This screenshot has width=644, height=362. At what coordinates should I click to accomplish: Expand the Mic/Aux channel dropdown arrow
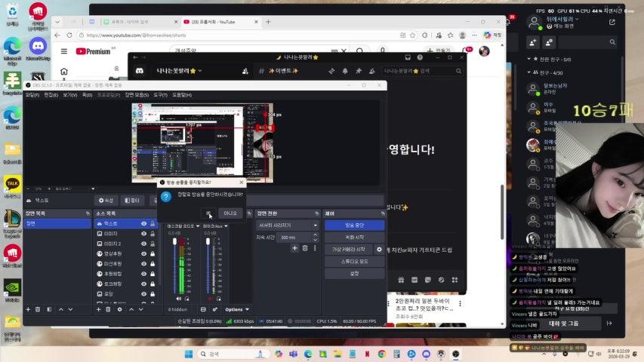(226, 226)
